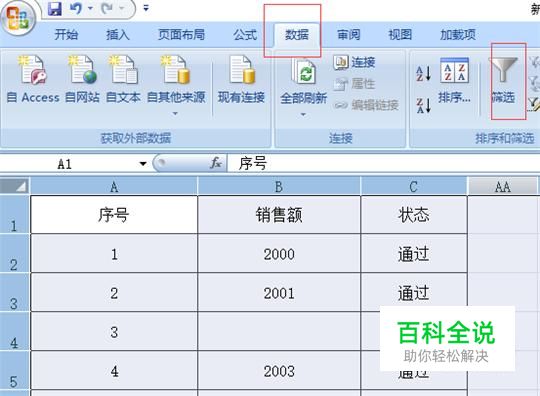
Task: Open the 自其他来源 import menu
Action: [x=176, y=85]
